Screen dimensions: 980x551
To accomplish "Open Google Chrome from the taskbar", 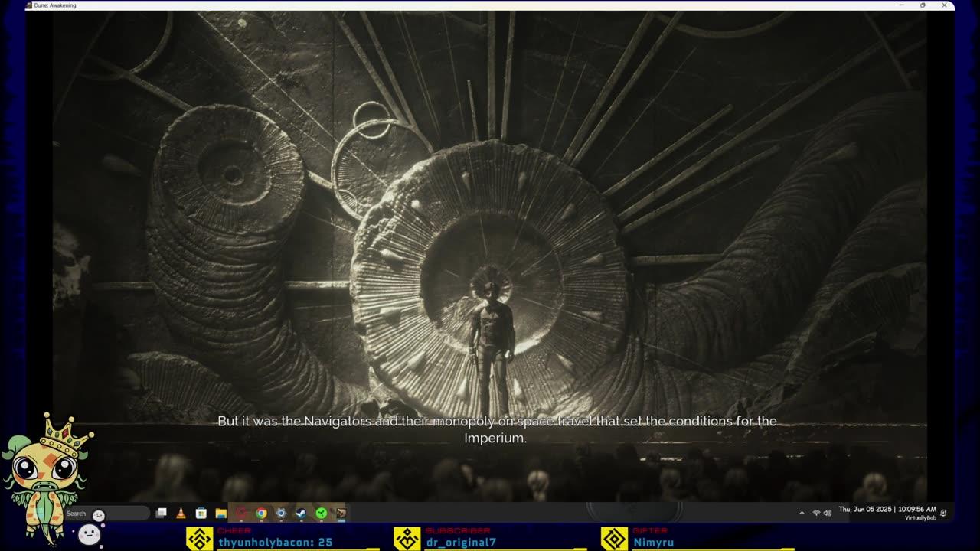I will point(261,514).
